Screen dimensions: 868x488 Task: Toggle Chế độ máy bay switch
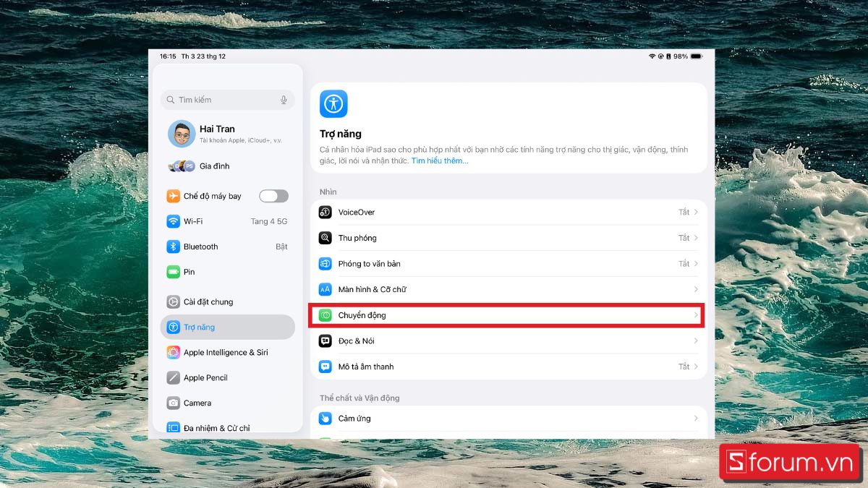(x=273, y=196)
